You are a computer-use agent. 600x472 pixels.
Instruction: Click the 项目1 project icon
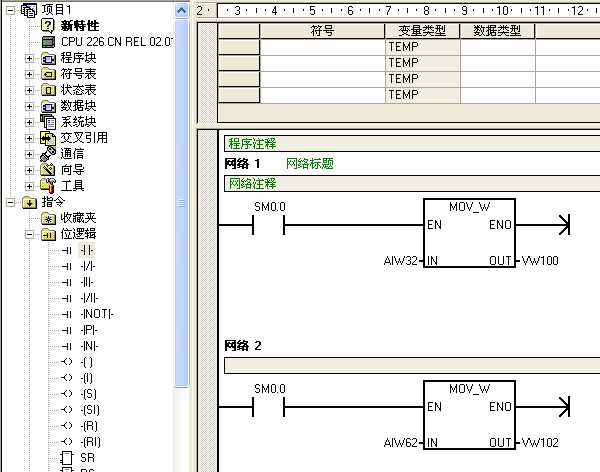(29, 10)
